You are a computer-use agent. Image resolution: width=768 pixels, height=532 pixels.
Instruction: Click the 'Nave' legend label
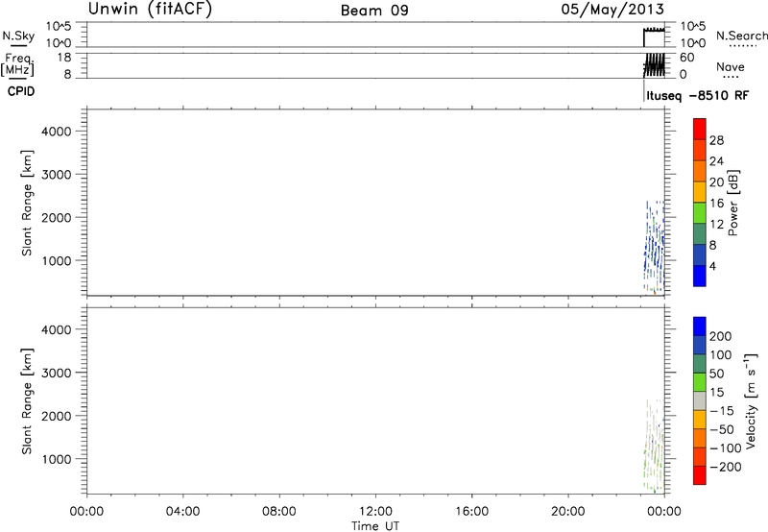[731, 66]
